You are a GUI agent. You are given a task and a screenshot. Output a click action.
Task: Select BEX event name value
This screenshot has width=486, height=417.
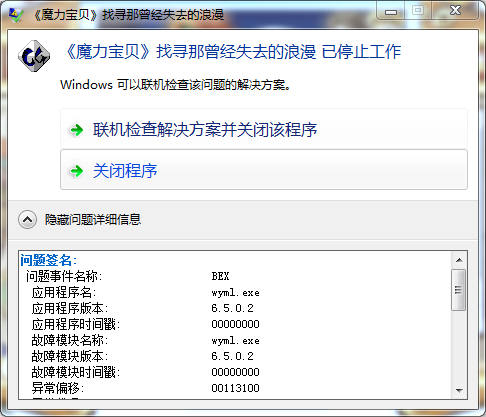pos(220,276)
